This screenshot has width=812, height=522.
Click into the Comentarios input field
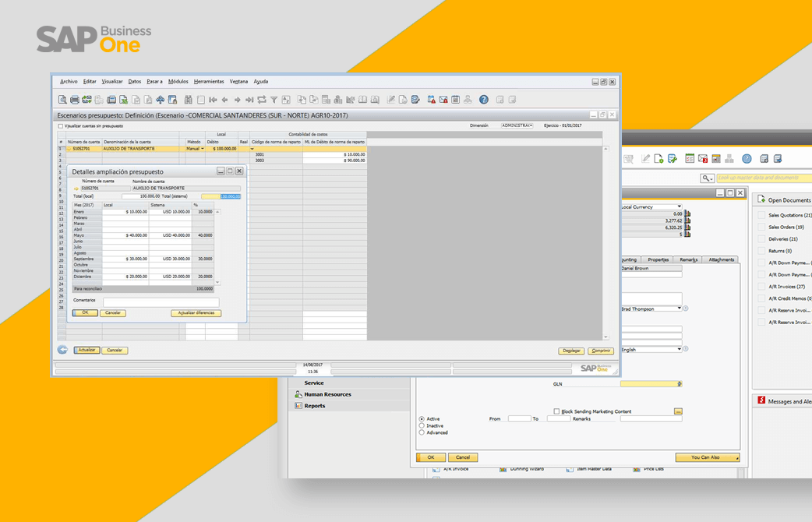click(161, 302)
